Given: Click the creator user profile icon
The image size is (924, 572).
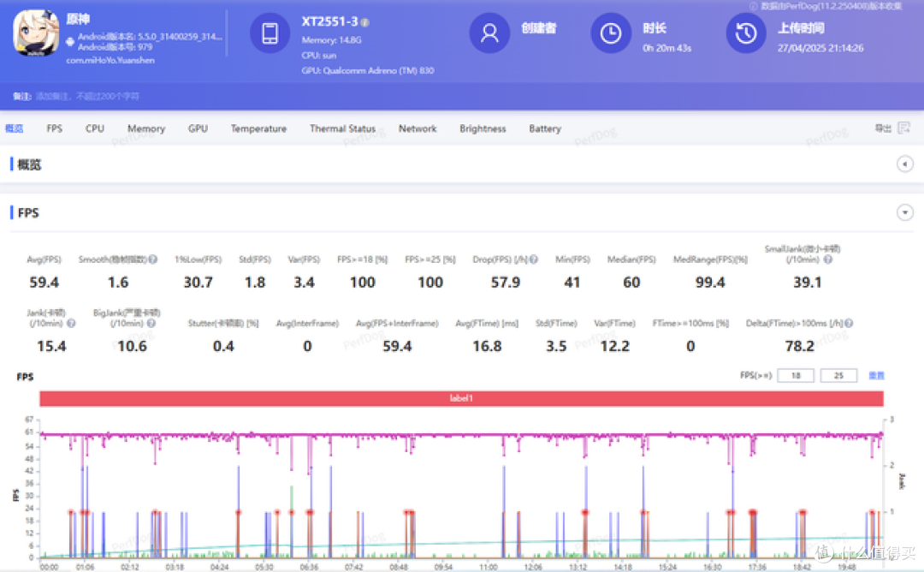Looking at the screenshot, I should 489,33.
